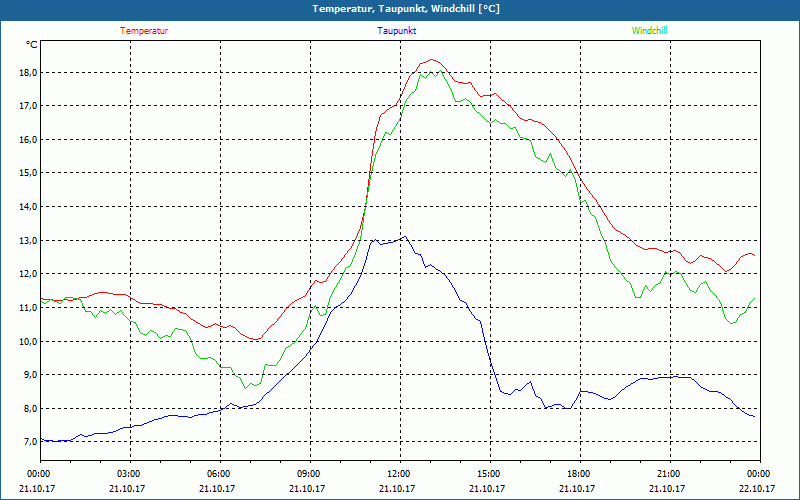Click the 12,0 y-axis value
Image resolution: width=800 pixels, height=500 pixels.
(28, 273)
